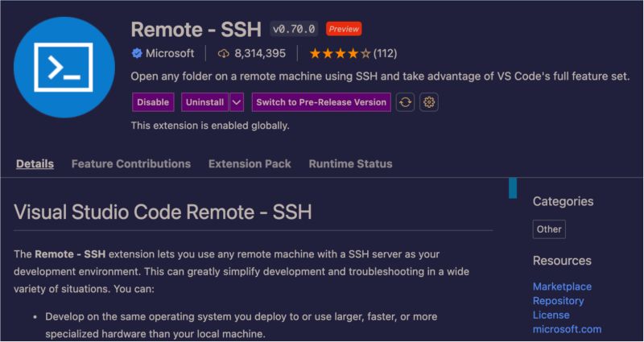The width and height of the screenshot is (644, 342).
Task: Click the Categories heading
Action: pyautogui.click(x=563, y=201)
